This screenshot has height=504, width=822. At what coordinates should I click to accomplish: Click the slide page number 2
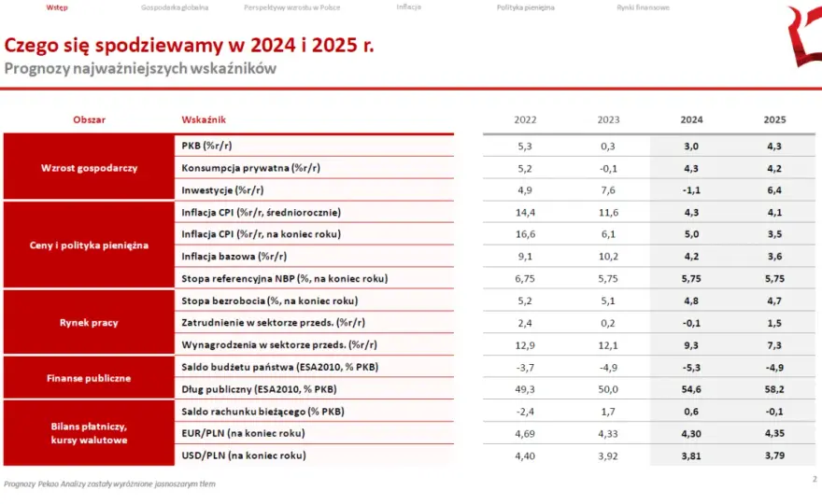click(x=815, y=479)
